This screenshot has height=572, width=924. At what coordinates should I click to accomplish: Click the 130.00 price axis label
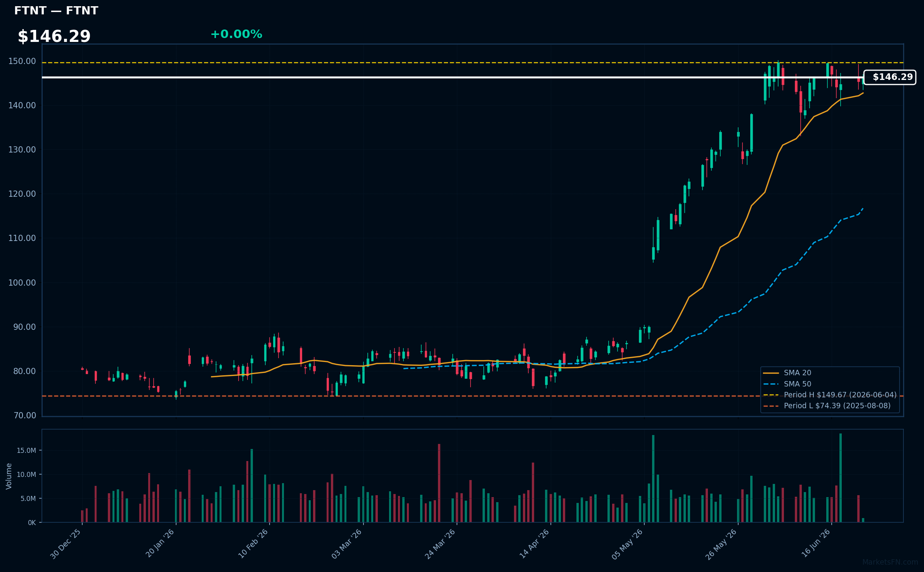click(x=22, y=150)
